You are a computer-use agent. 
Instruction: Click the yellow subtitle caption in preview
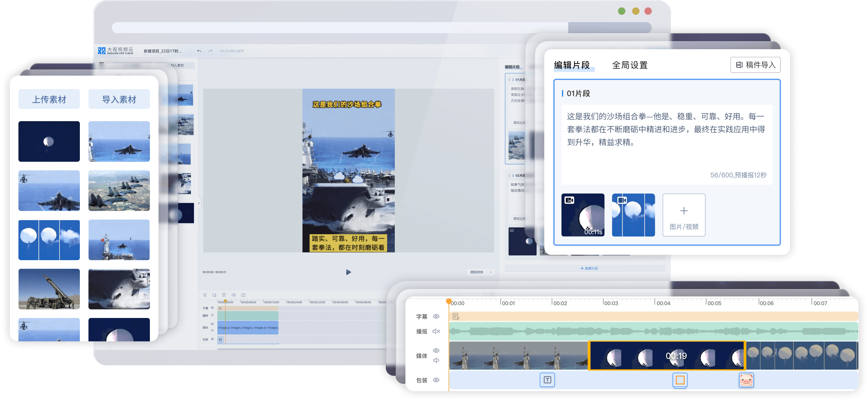(348, 243)
